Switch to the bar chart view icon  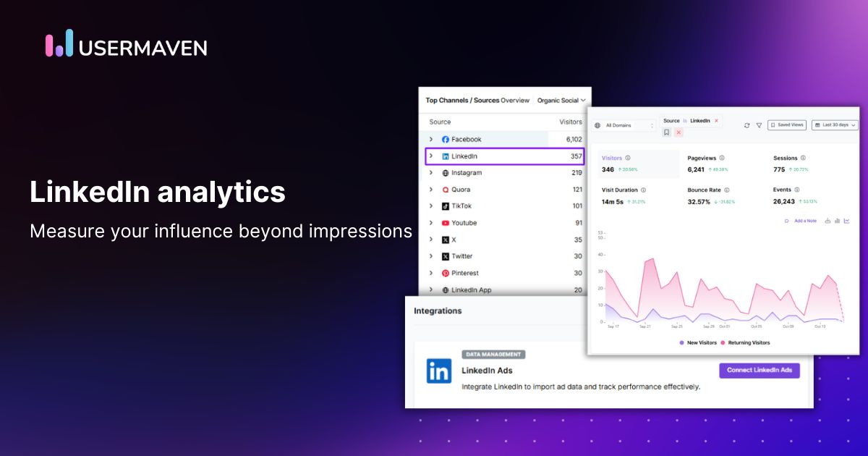click(x=837, y=221)
